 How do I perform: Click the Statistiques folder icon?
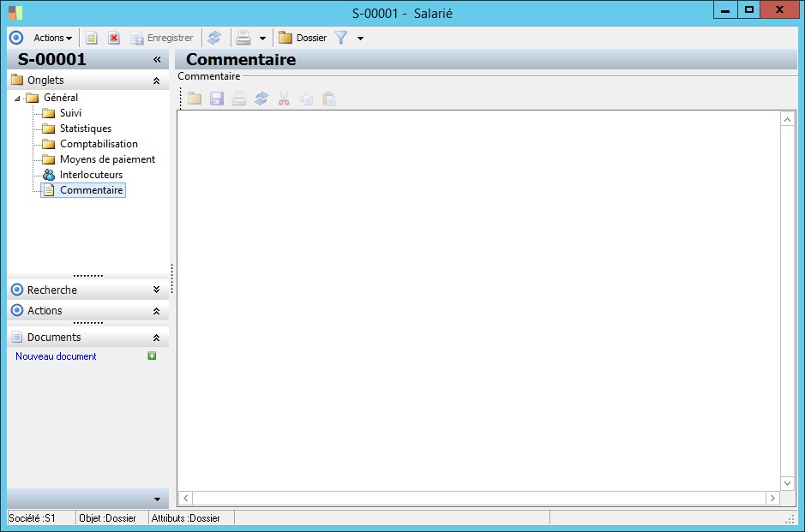click(x=49, y=129)
